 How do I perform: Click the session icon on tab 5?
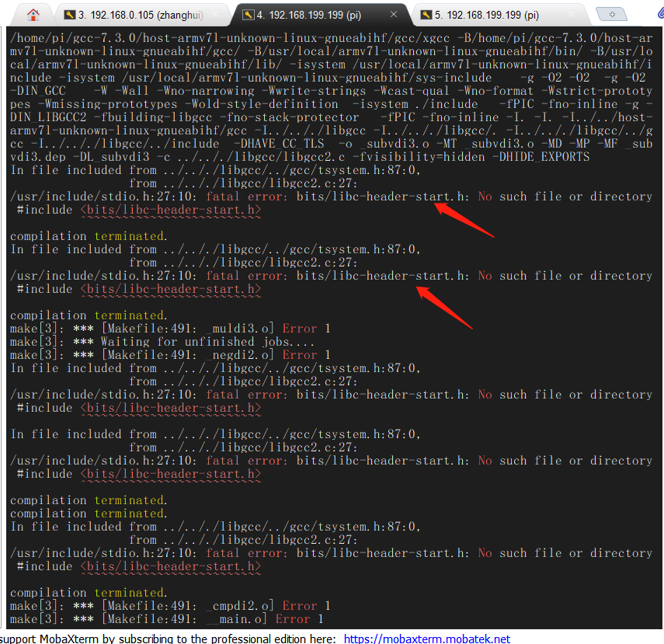click(426, 15)
